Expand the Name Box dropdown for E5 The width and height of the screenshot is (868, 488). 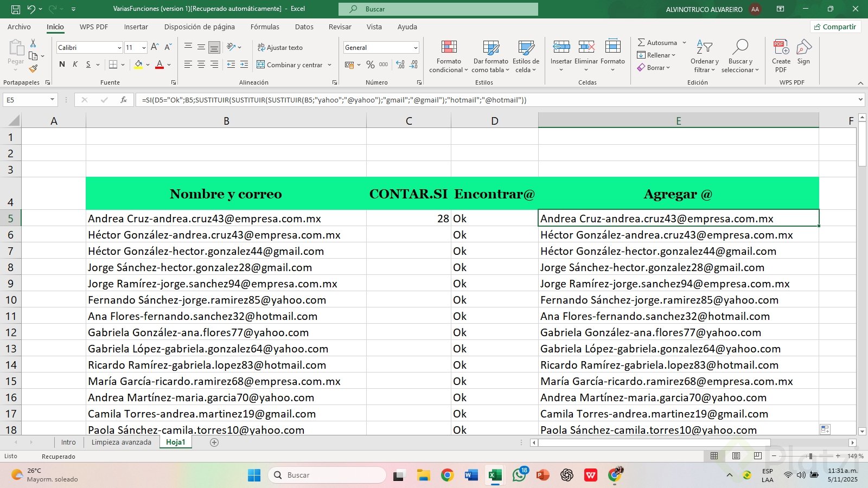[x=52, y=100]
